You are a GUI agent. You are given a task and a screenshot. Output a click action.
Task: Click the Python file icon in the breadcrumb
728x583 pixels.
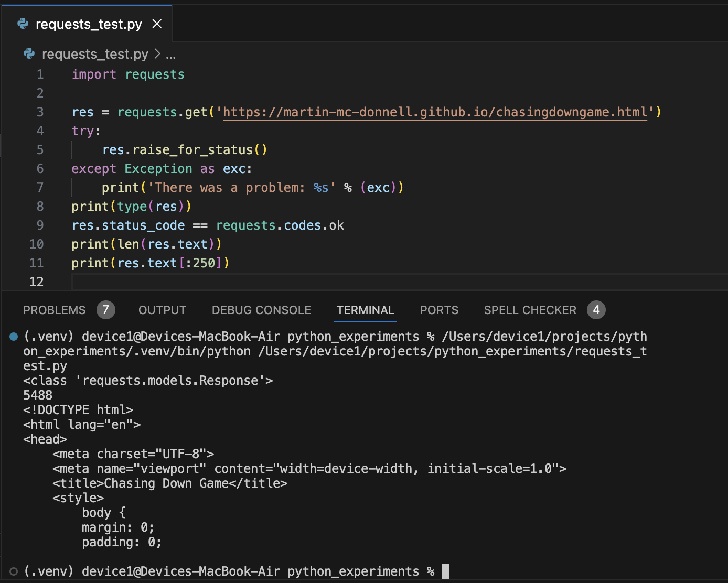click(x=29, y=54)
